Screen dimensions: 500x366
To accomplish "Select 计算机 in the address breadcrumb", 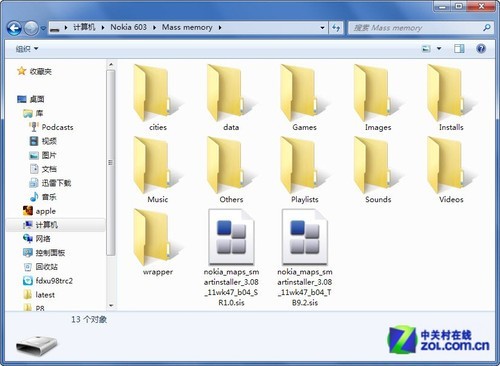I will 84,27.
